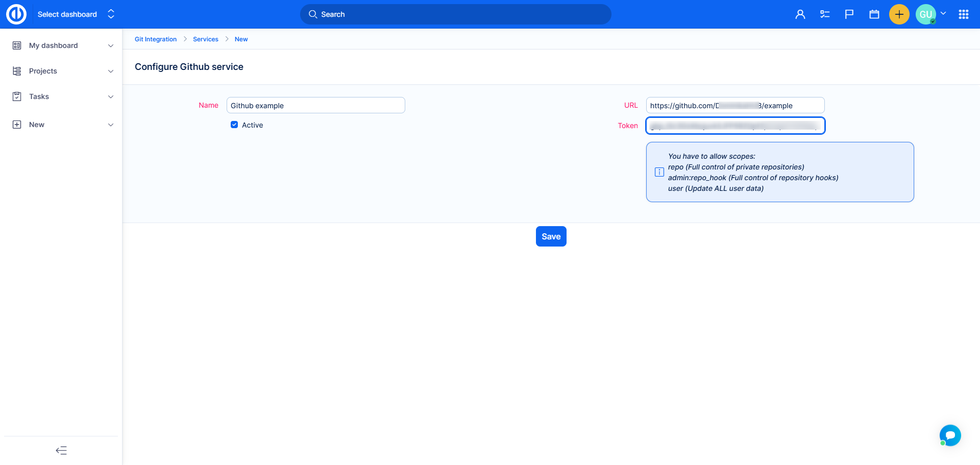Go to Git Integration breadcrumb link
This screenshot has width=980, height=465.
click(156, 39)
